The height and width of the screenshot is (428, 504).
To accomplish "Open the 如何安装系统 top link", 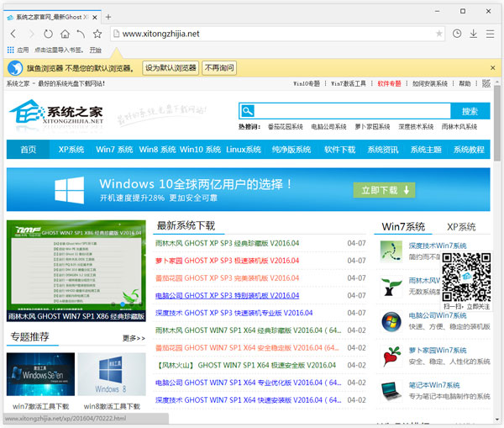I will coord(430,84).
